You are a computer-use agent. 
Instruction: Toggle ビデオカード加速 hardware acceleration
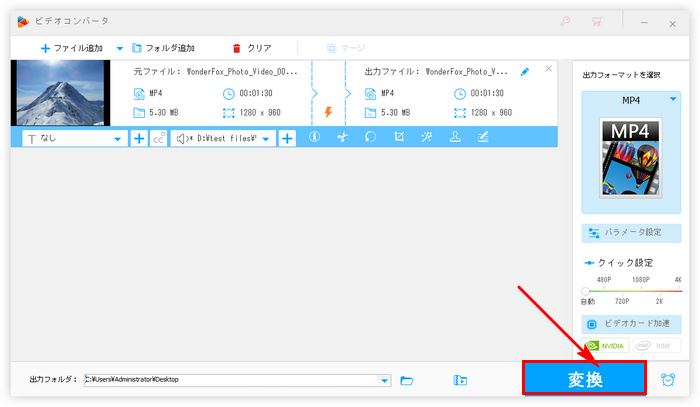631,324
